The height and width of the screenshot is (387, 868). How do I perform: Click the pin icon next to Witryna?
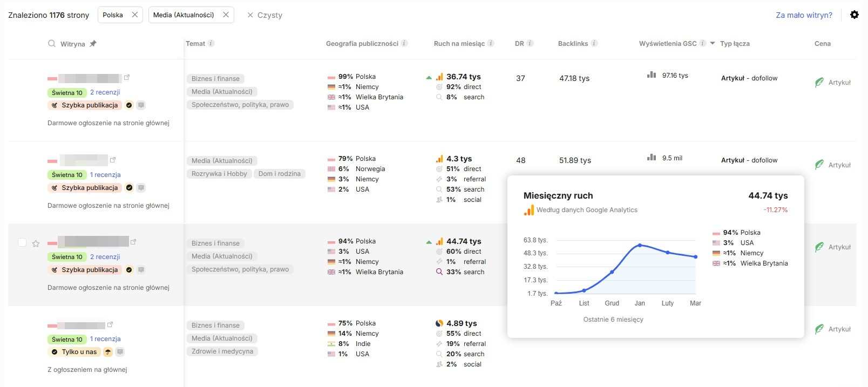click(x=93, y=44)
